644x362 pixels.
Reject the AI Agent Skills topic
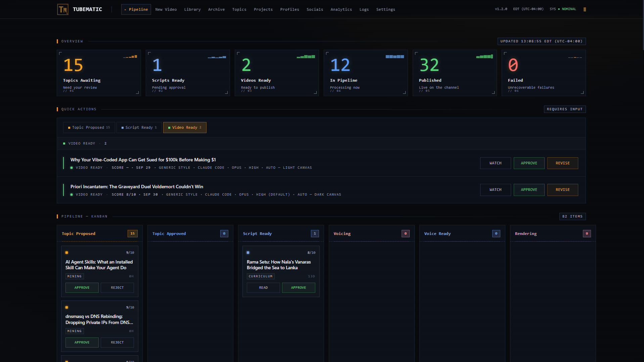coord(117,288)
